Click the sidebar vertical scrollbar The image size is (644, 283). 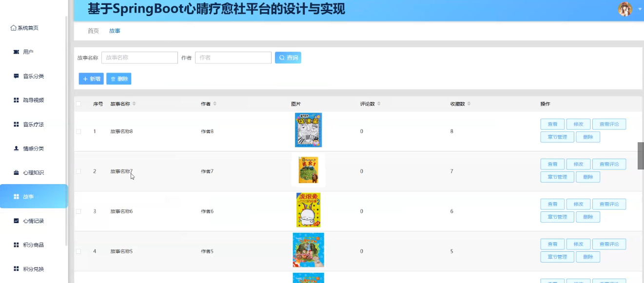[x=66, y=132]
